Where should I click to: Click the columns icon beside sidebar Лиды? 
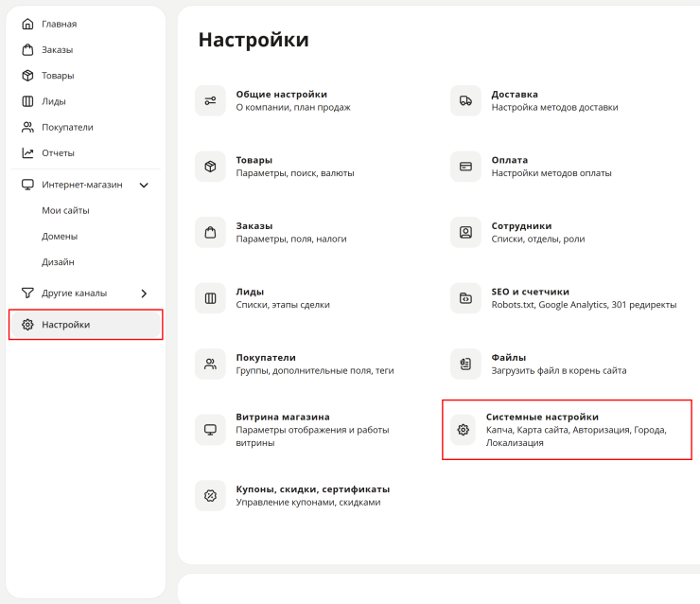27,101
